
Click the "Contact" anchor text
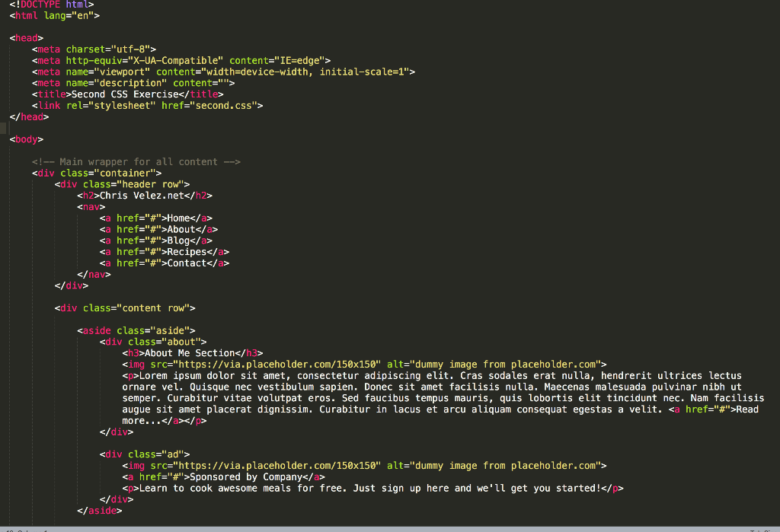pyautogui.click(x=187, y=263)
